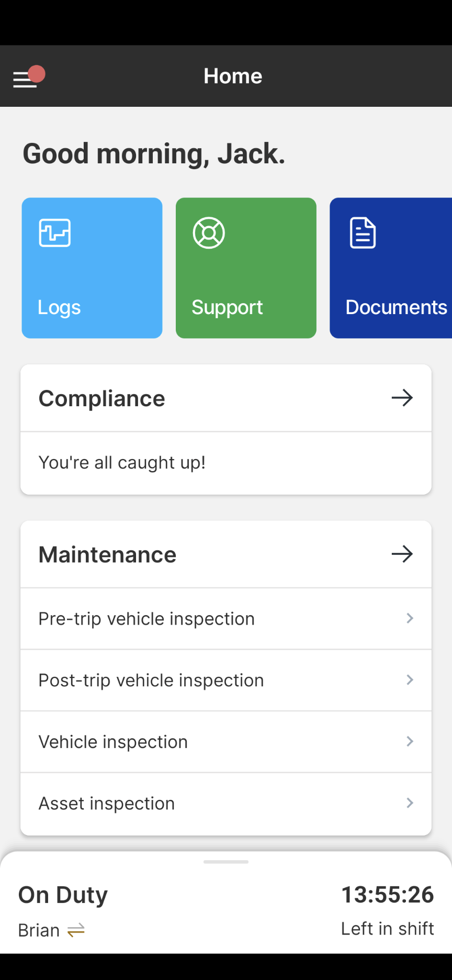Click the Support lifebuoy icon
452x980 pixels.
click(209, 233)
